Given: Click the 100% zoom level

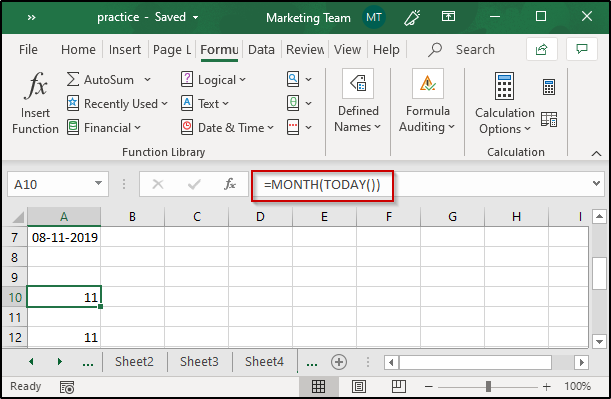Looking at the screenshot, I should pyautogui.click(x=577, y=386).
